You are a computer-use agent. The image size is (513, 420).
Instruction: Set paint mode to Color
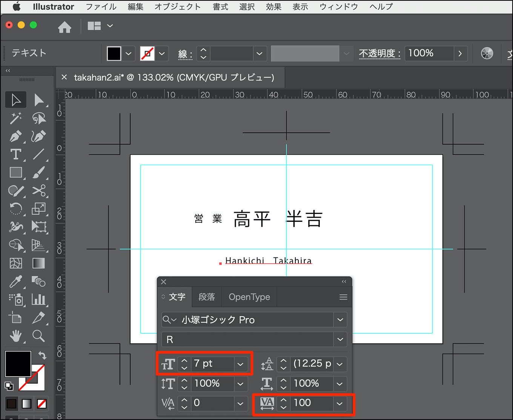point(12,404)
